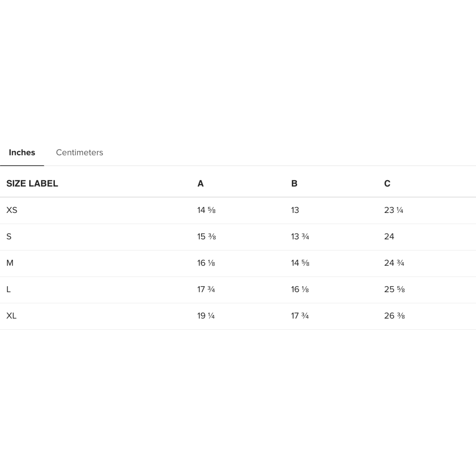Viewport: 476px width, 476px height.
Task: Click column header C
Action: click(387, 183)
